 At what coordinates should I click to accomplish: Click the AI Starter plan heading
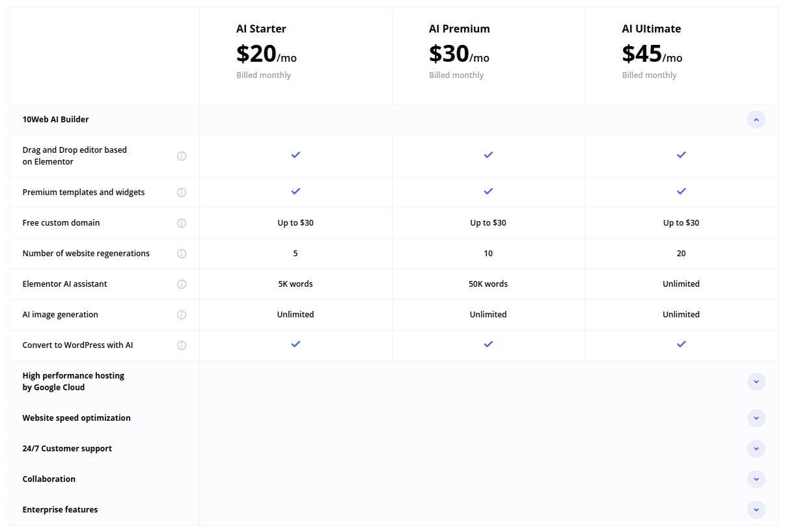(x=261, y=29)
